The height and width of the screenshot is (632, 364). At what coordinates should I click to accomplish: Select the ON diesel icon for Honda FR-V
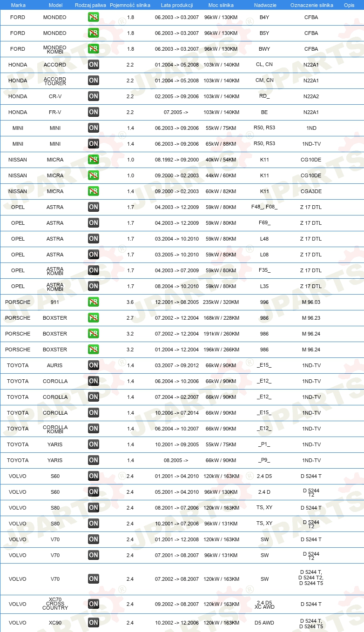coord(94,112)
